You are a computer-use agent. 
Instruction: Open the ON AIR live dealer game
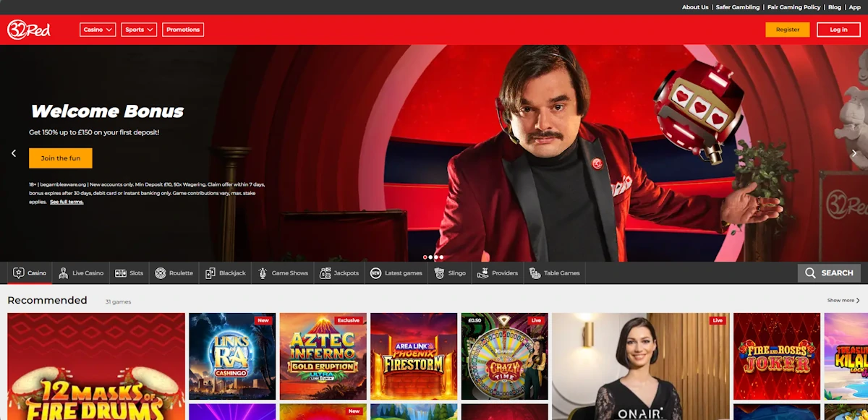click(x=641, y=367)
